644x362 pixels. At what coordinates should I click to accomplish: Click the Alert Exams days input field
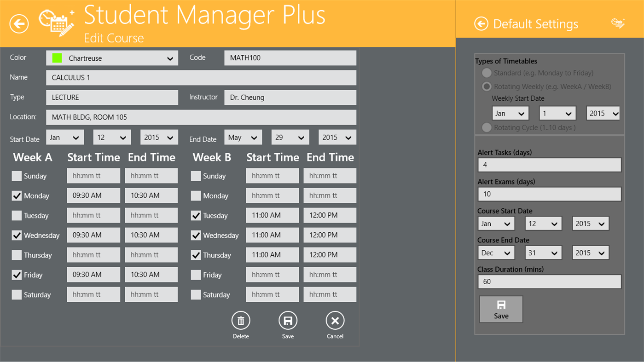click(549, 194)
